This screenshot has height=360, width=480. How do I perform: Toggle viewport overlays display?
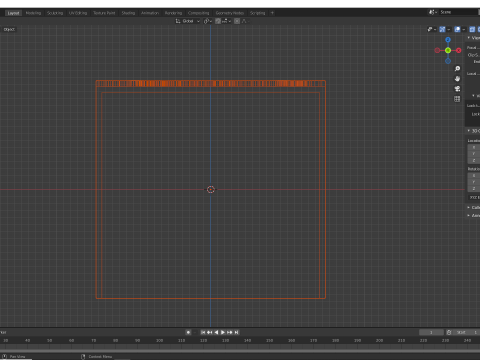[x=457, y=29]
